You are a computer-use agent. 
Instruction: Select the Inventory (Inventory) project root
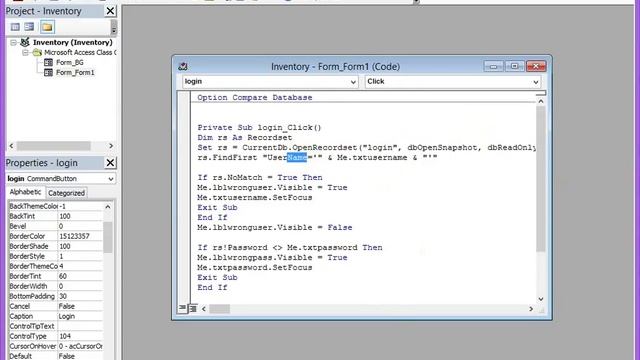[73, 42]
